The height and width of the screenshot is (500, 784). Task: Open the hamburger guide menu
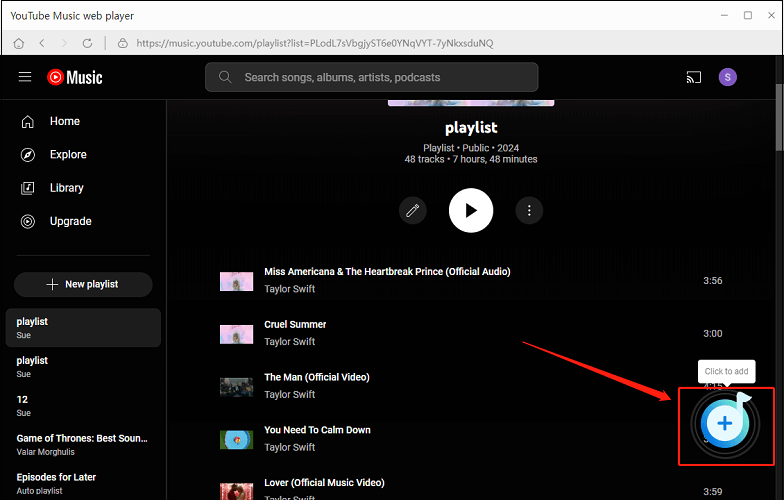pyautogui.click(x=25, y=77)
